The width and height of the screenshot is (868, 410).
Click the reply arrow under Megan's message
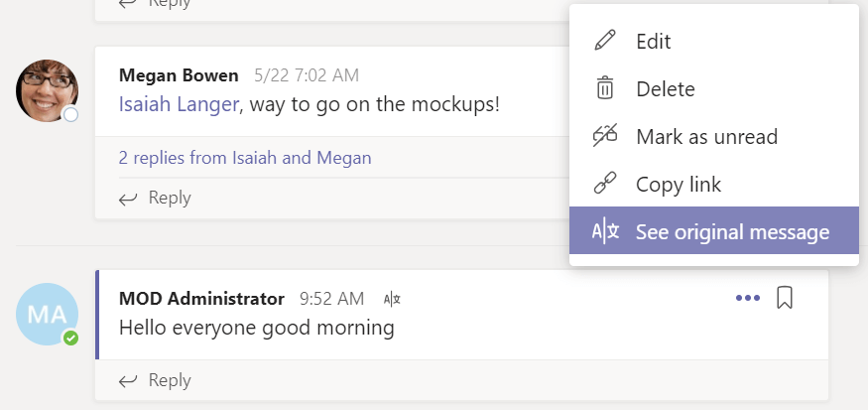pos(128,199)
